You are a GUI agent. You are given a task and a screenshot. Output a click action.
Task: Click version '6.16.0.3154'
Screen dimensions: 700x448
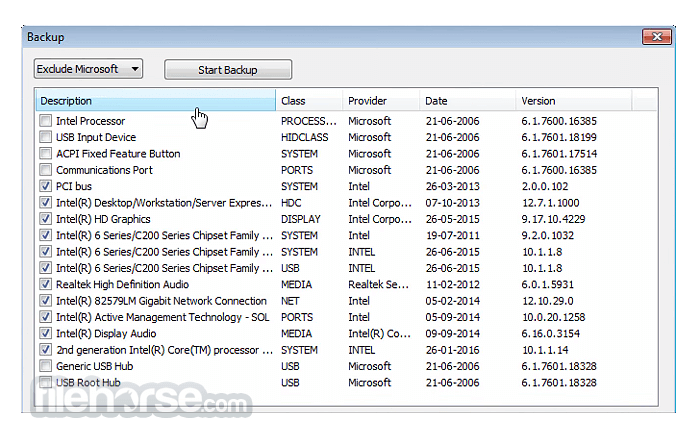click(x=551, y=333)
